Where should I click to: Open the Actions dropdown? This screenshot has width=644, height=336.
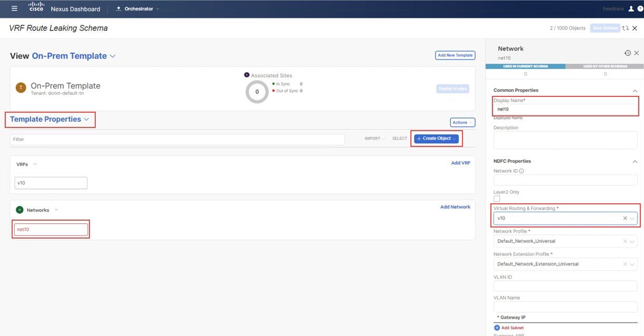click(462, 122)
